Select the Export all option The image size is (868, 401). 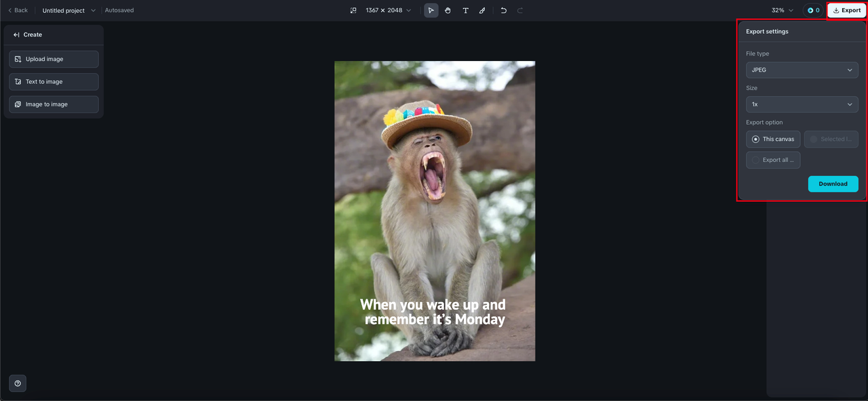coord(773,160)
